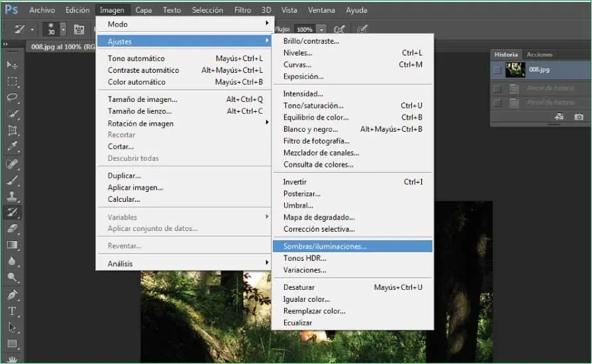Create new document from state icon
This screenshot has height=364, width=592.
(559, 117)
